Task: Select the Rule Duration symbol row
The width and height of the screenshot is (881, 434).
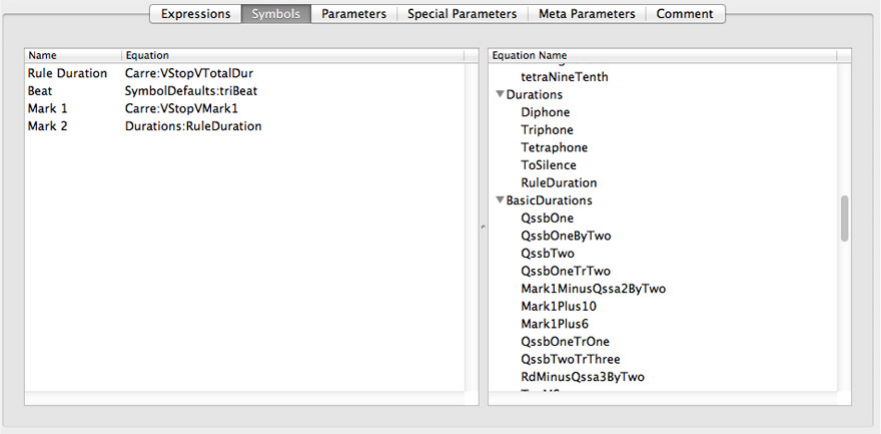Action: click(67, 73)
